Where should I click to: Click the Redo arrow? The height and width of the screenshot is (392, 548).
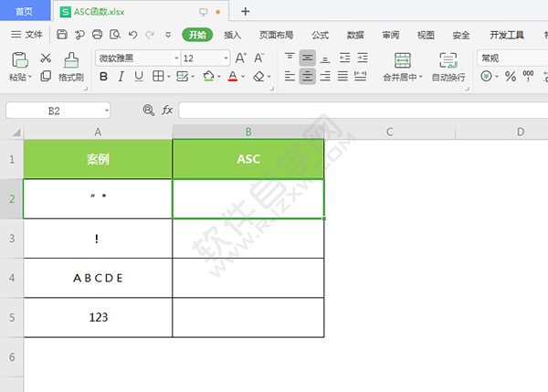[150, 35]
